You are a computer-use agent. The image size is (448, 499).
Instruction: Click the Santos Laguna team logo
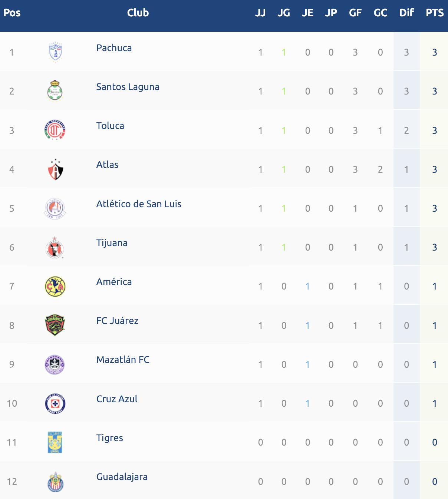[55, 91]
